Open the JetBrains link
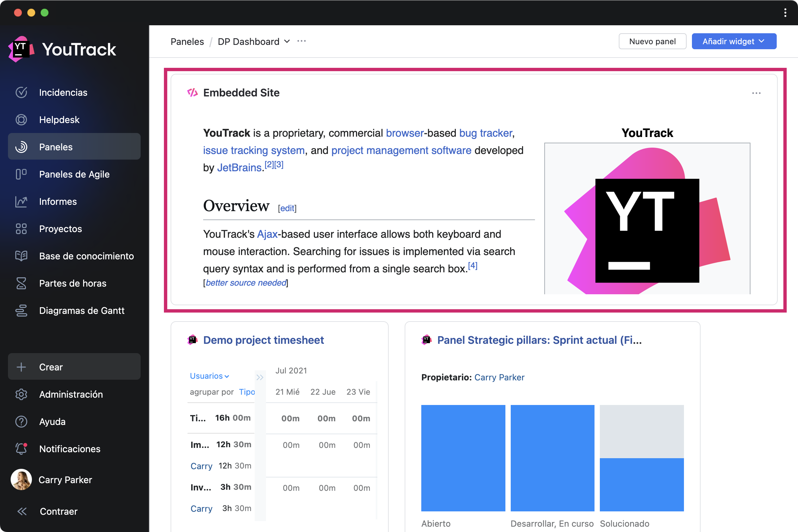The width and height of the screenshot is (798, 532). [x=239, y=168]
